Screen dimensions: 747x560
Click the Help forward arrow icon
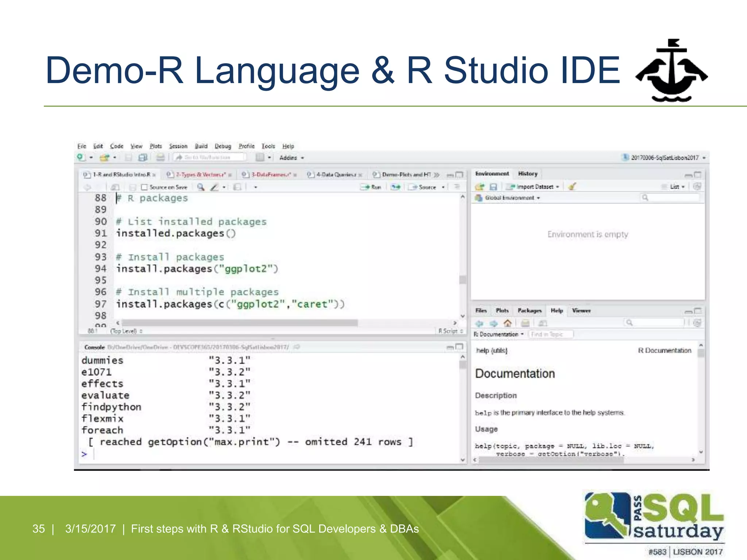click(494, 323)
